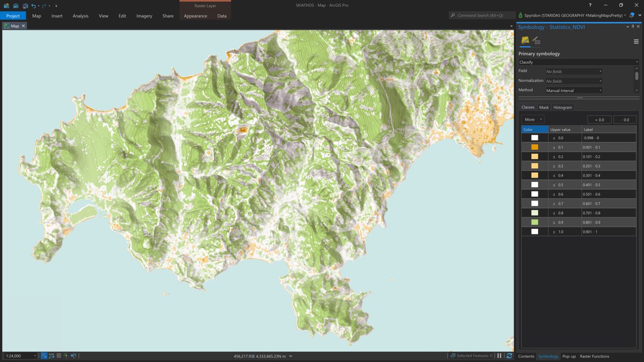Open the Edit ribbon tab
This screenshot has height=362, width=644.
coord(122,16)
